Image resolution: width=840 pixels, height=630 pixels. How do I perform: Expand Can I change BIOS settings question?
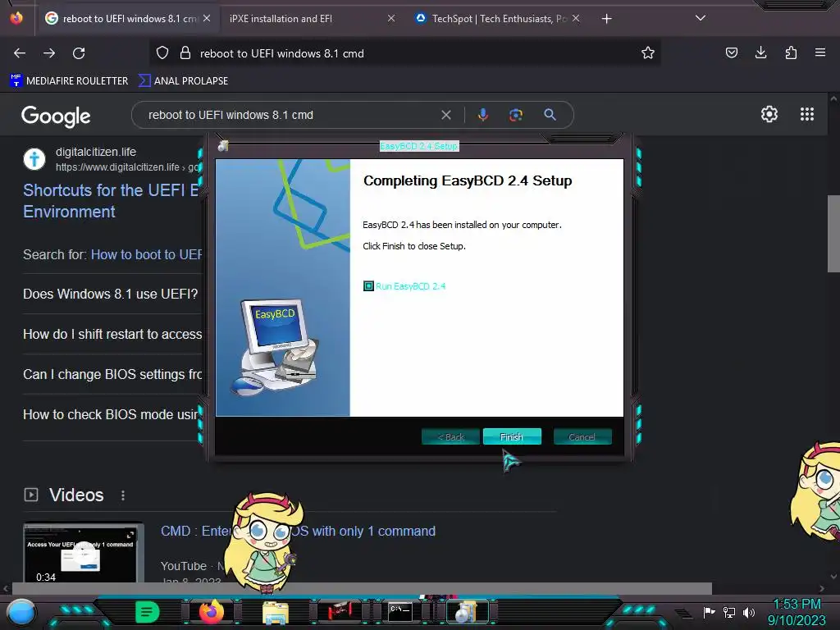pyautogui.click(x=112, y=374)
